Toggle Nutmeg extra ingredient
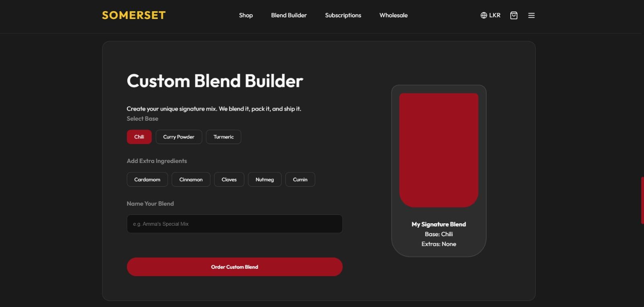Viewport: 644px width, 307px height. point(264,179)
